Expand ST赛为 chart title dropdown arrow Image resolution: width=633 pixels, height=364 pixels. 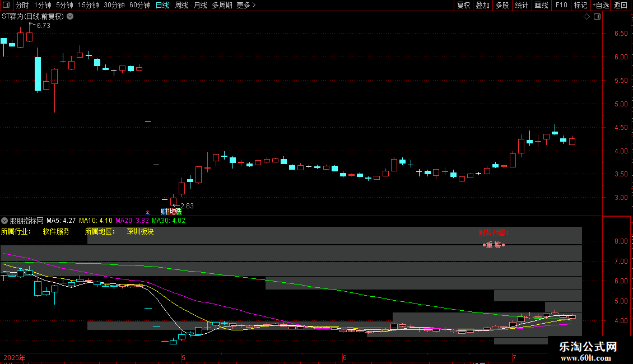[70, 17]
